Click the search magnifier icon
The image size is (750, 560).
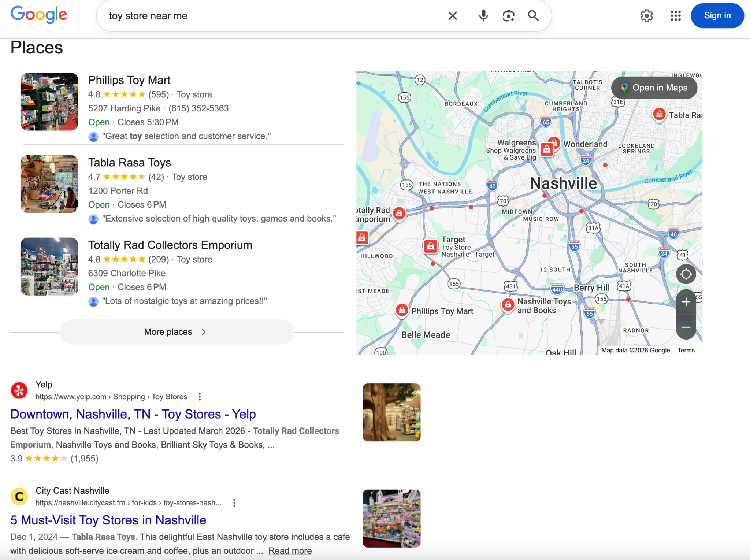tap(533, 15)
